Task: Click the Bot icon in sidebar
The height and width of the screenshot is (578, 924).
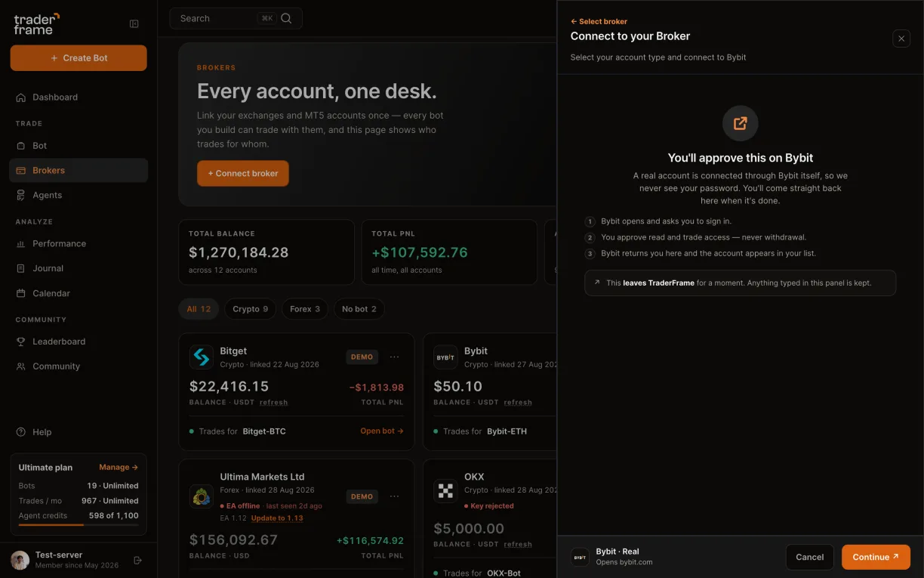Action: pyautogui.click(x=21, y=146)
